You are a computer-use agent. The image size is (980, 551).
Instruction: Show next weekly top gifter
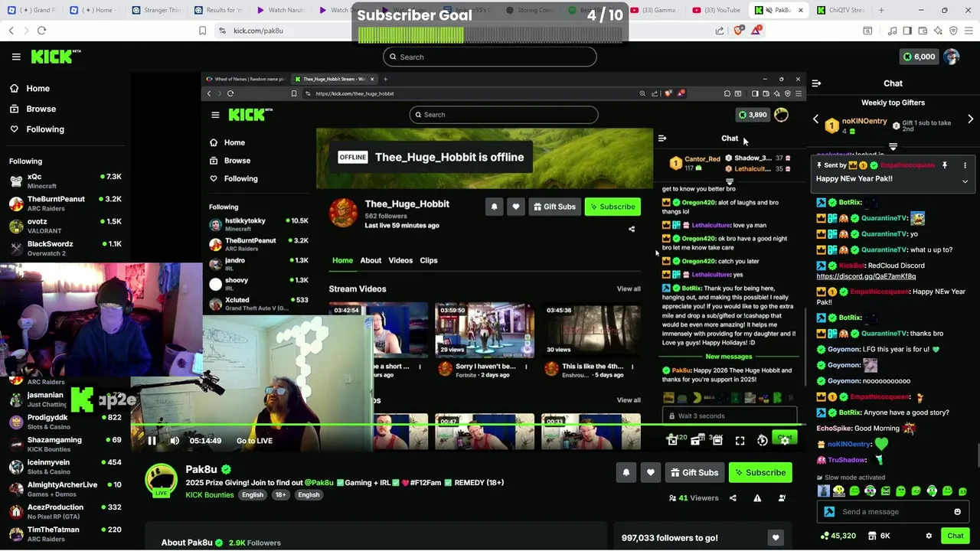971,119
